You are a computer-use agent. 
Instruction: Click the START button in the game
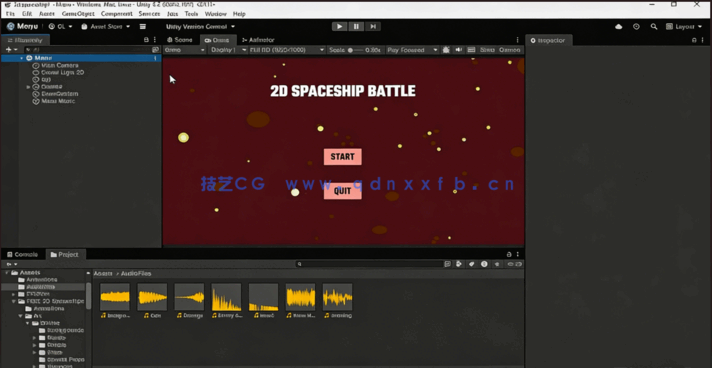pos(343,157)
